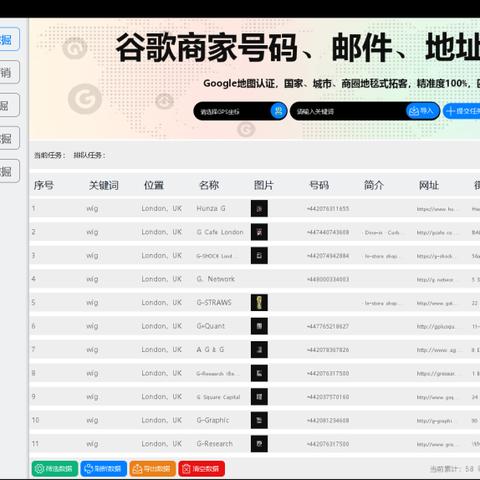Click the blue refresh data button

(x=104, y=469)
